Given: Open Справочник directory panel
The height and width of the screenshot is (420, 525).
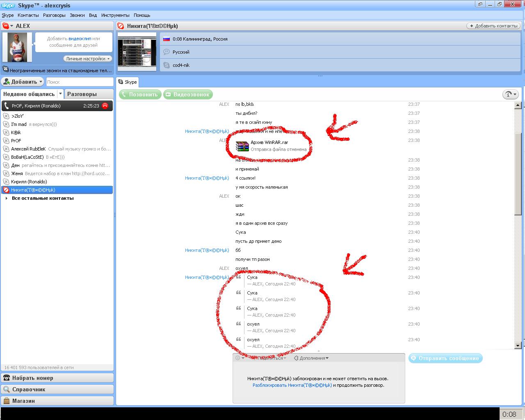Looking at the screenshot, I should point(57,389).
